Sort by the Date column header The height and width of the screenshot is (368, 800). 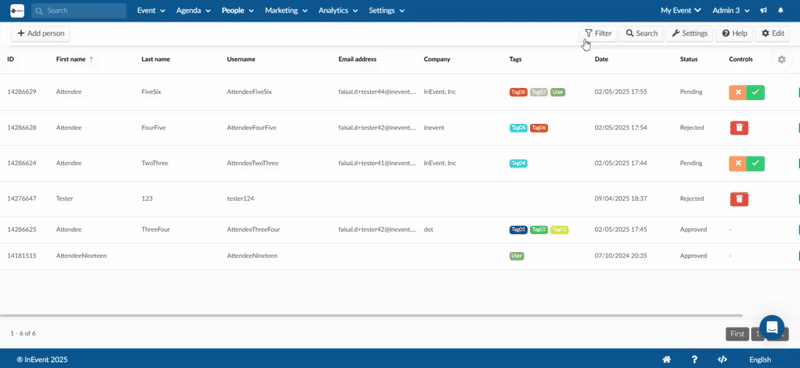point(601,59)
